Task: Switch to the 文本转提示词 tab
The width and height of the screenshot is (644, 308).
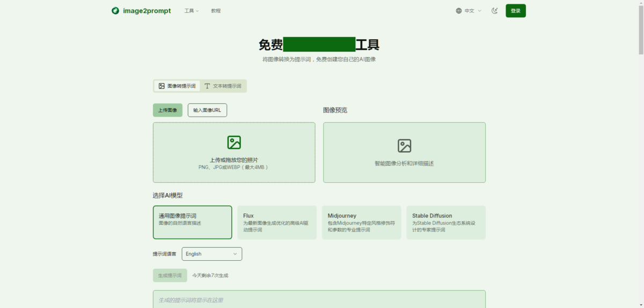Action: [223, 86]
